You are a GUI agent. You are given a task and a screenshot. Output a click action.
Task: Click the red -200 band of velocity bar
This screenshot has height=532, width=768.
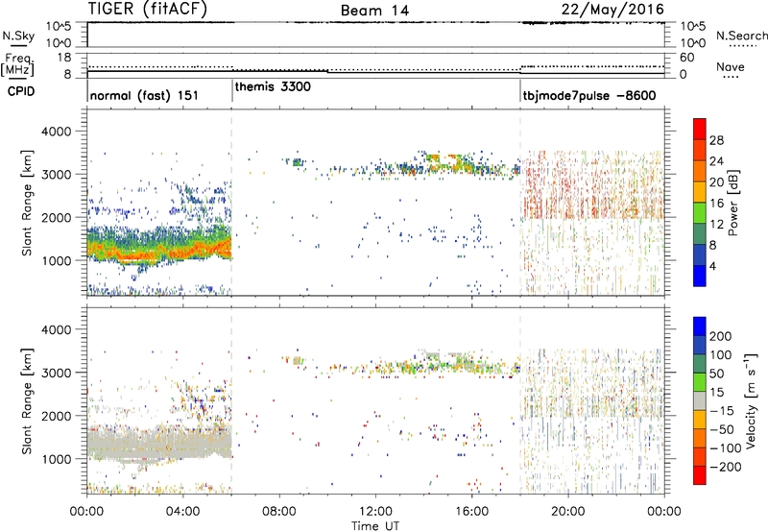coord(700,475)
